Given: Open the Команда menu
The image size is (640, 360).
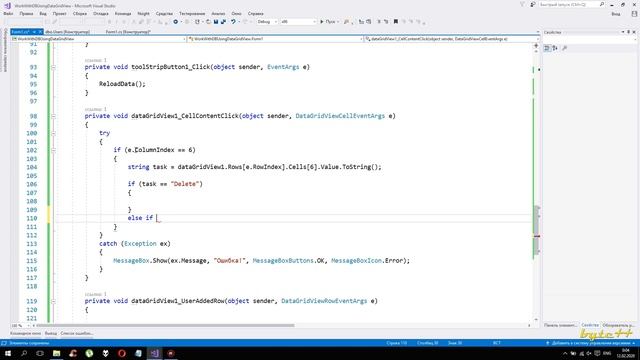Looking at the screenshot, I should click(x=123, y=13).
